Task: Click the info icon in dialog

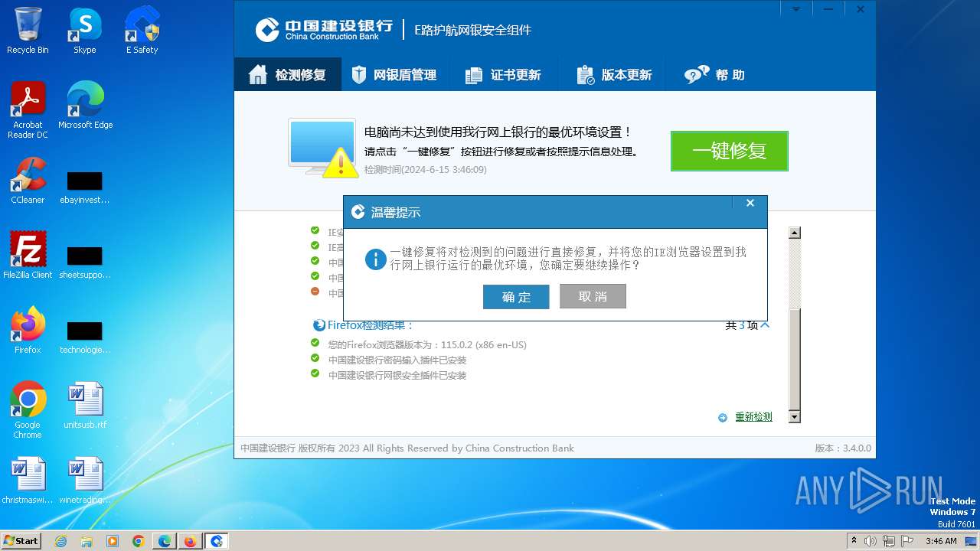Action: pos(375,259)
